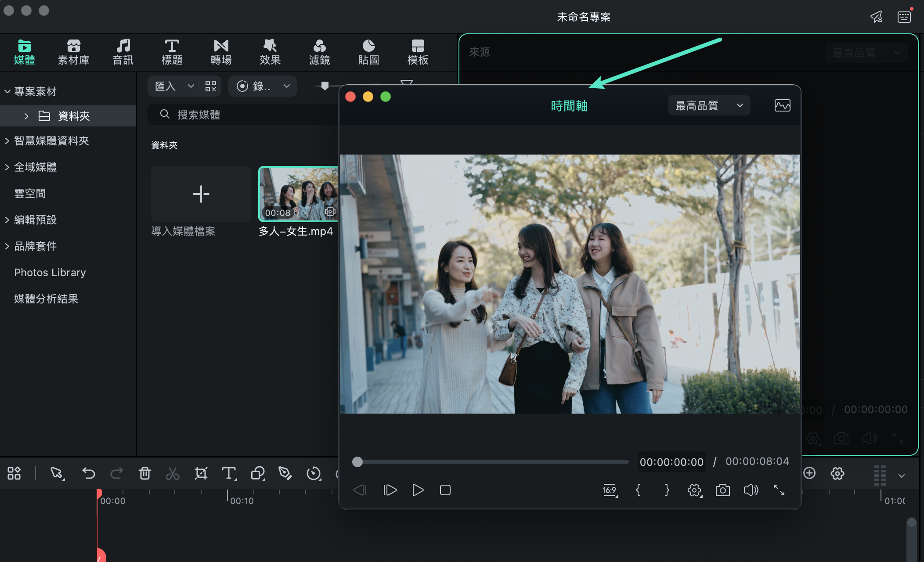
Task: Click the trash delete icon
Action: (x=145, y=473)
